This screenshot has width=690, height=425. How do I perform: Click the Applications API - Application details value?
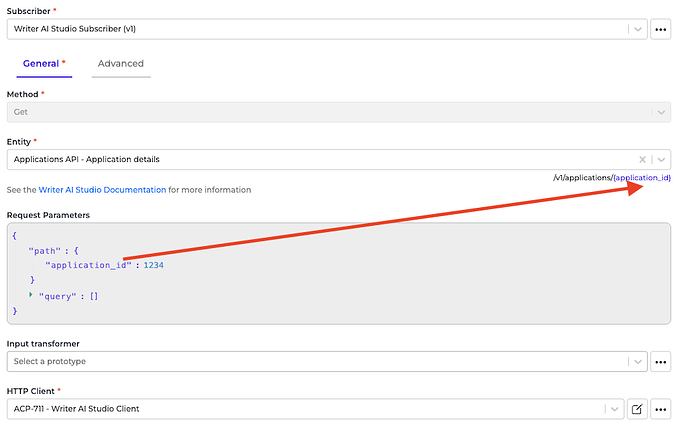tap(87, 159)
